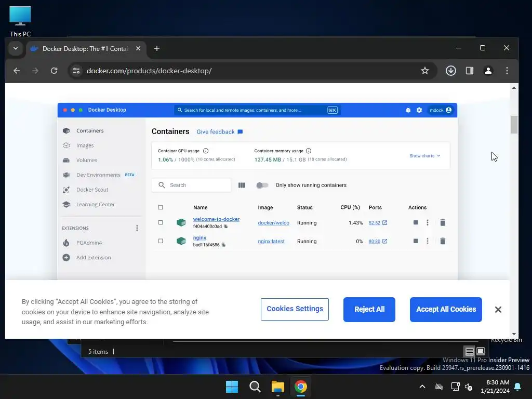This screenshot has width=532, height=399.
Task: Close the Docker Desktop tab
Action: click(x=138, y=48)
